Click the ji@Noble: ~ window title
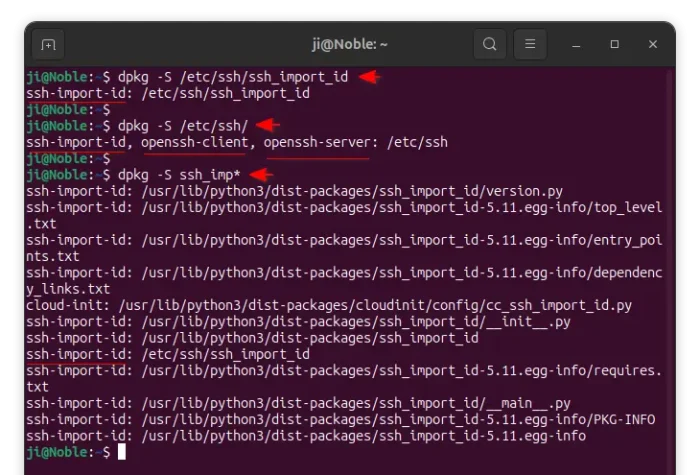The width and height of the screenshot is (700, 475). tap(350, 44)
